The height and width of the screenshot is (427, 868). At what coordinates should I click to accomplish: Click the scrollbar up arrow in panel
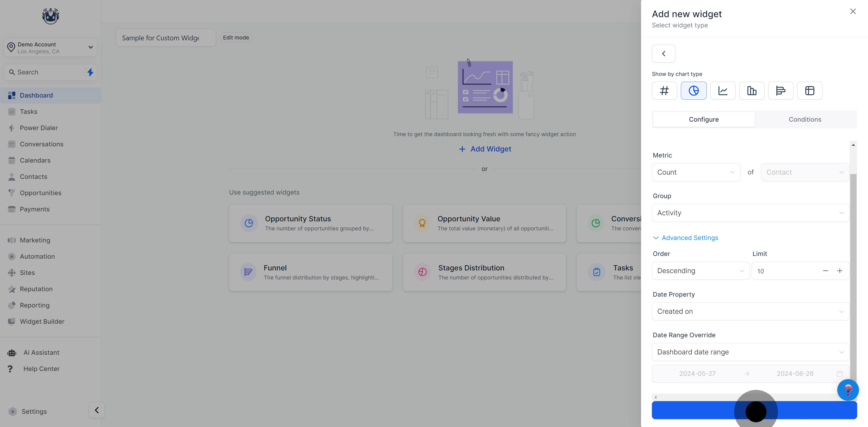click(853, 145)
